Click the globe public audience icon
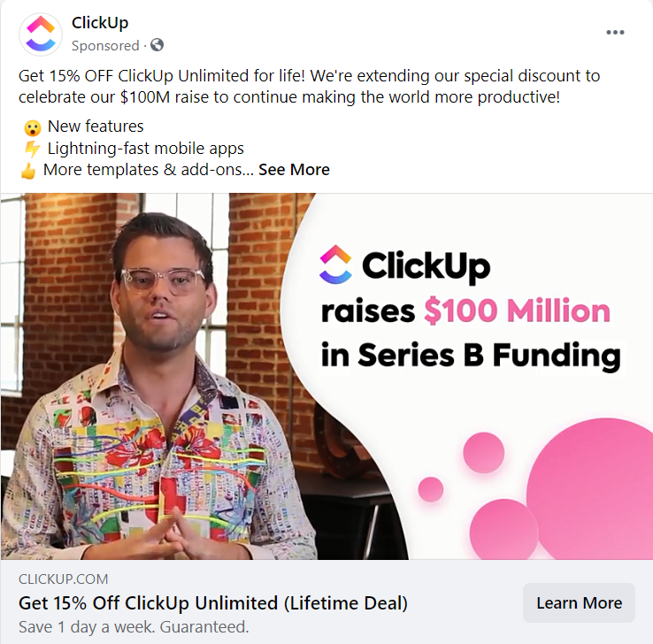The image size is (653, 644). tap(157, 45)
